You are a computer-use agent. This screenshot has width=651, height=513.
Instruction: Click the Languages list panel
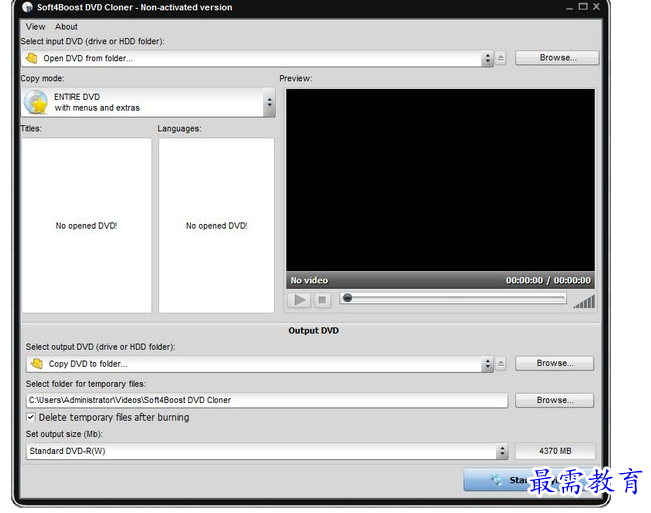click(x=216, y=225)
